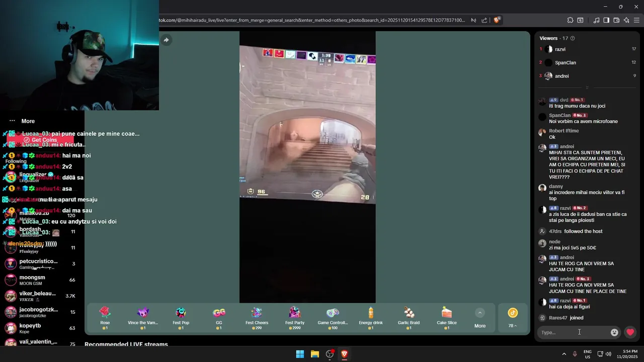The image size is (644, 362).
Task: Open Windows Start menu
Action: (x=300, y=354)
